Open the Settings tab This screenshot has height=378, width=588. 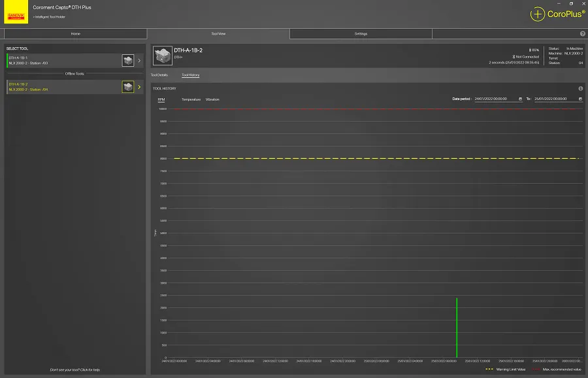pyautogui.click(x=361, y=33)
